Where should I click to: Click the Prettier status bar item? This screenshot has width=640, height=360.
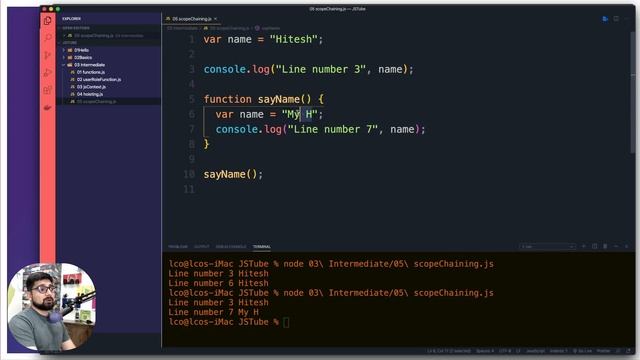tap(603, 351)
